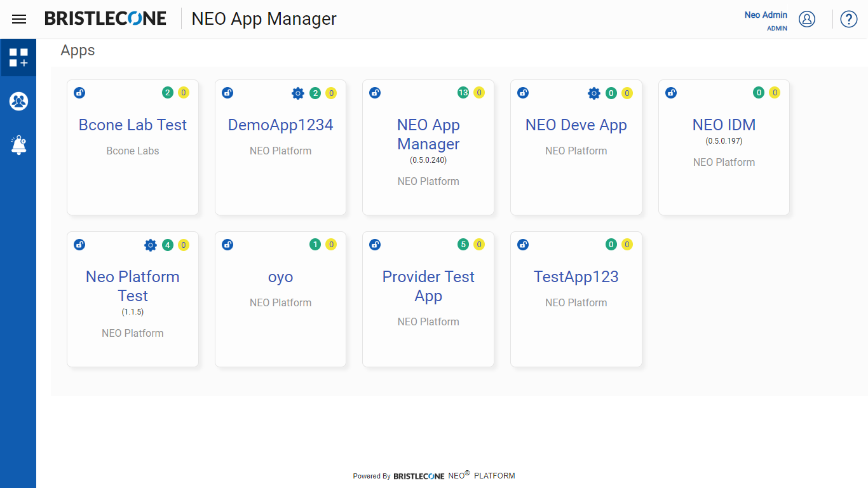
Task: Click the lock icon on NEO IDM
Action: pyautogui.click(x=671, y=93)
